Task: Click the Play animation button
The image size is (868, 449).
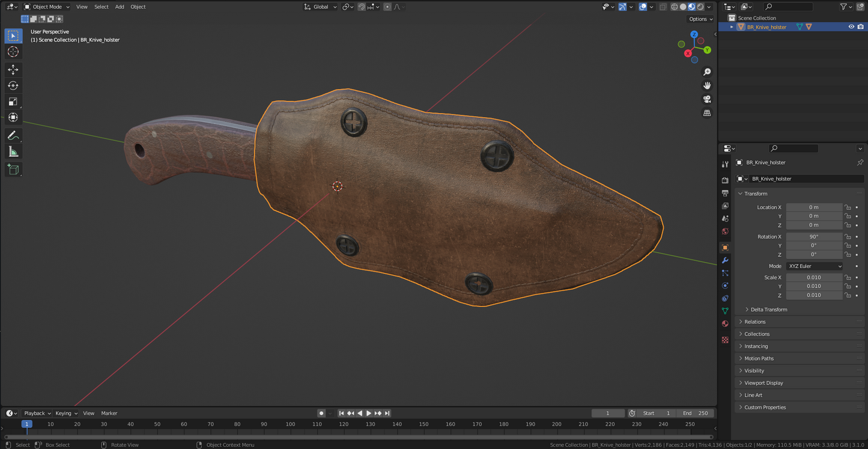Action: coord(369,414)
